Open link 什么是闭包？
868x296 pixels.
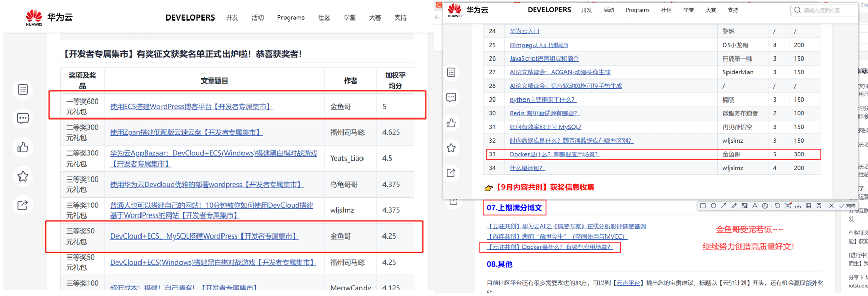point(527,168)
